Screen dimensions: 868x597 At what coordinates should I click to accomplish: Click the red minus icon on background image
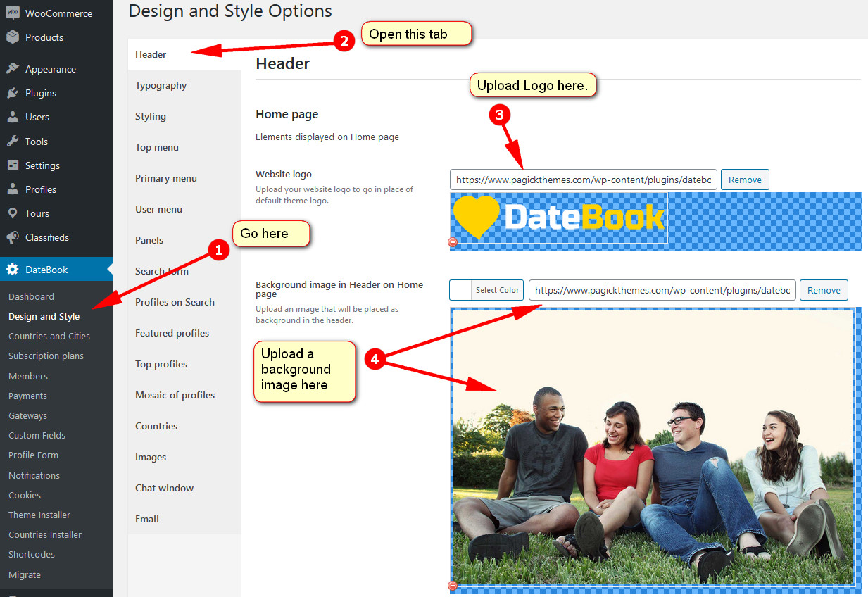(451, 586)
